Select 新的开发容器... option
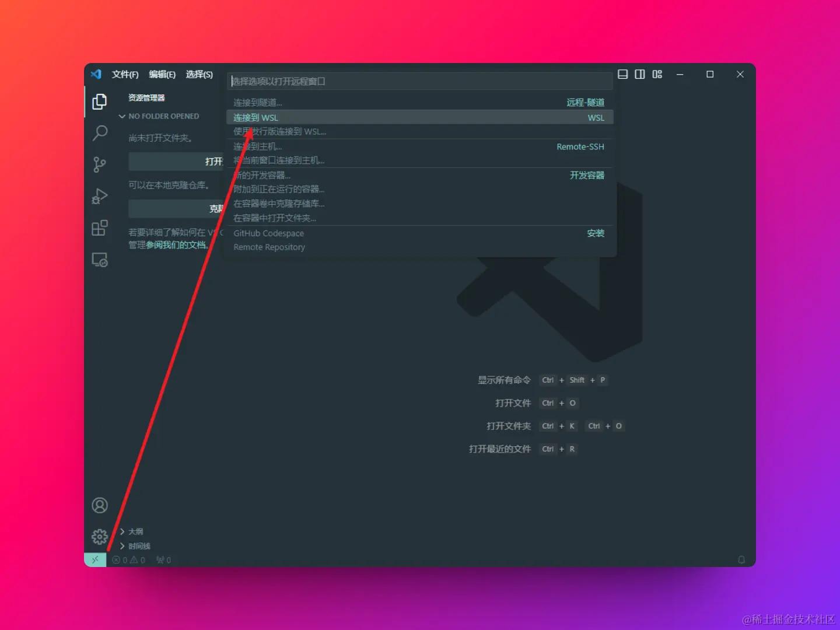840x630 pixels. [419, 175]
